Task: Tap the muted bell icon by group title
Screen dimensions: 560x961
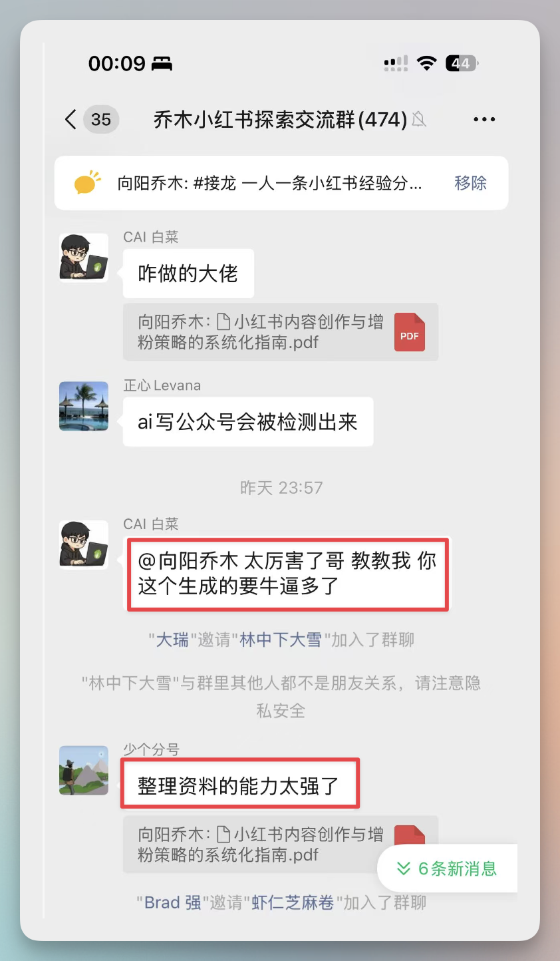Action: [419, 120]
